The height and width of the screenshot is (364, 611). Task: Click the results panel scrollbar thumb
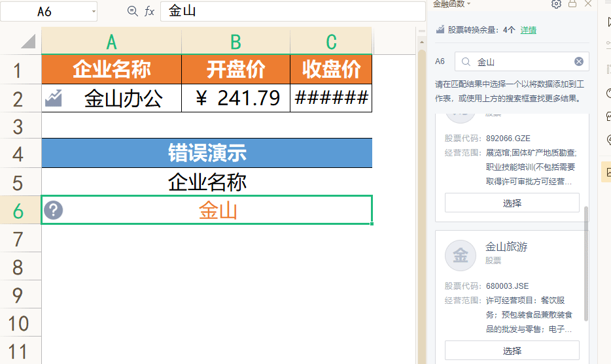(x=585, y=263)
